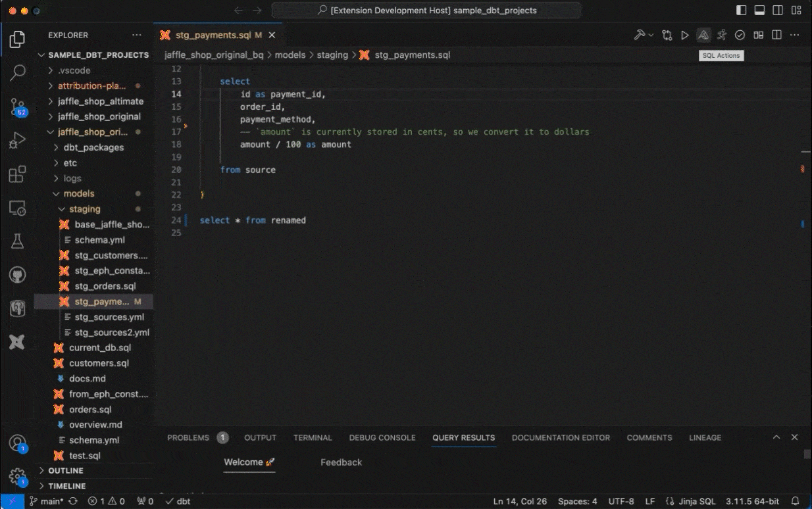Toggle the bottom panel visibility
Viewport: 812px width, 509px height.
759,11
